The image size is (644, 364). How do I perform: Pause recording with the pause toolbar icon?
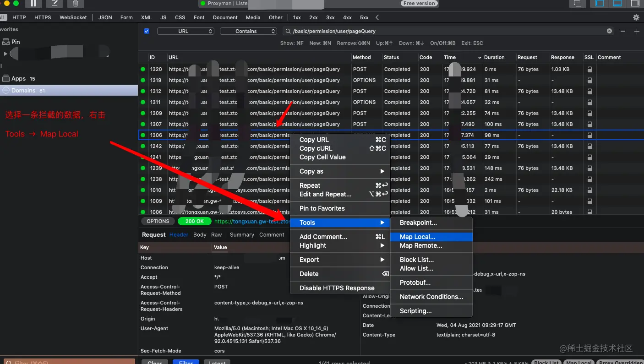[x=33, y=4]
